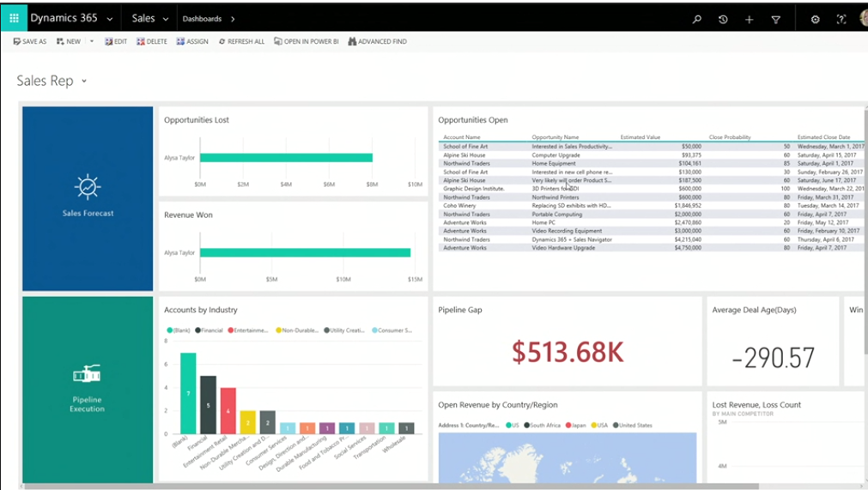Viewport: 868px width, 490px height.
Task: Open the app launcher waffle icon
Action: pyautogui.click(x=14, y=18)
